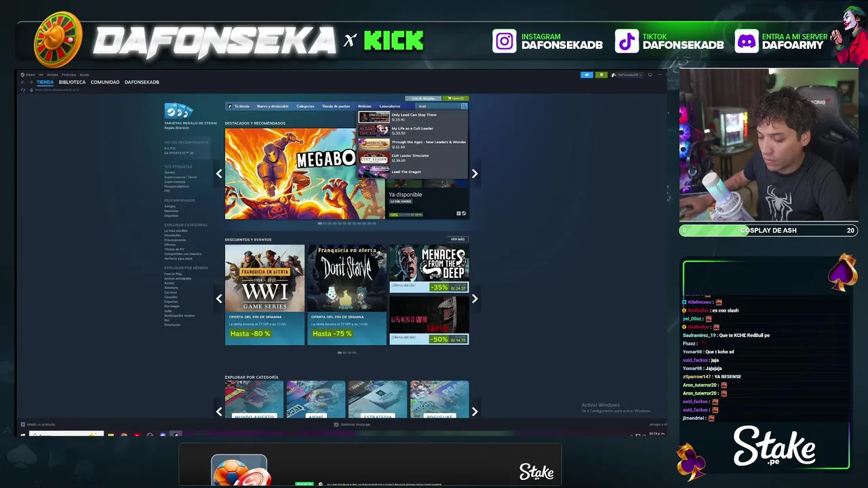Click the green notifications bell icon
Viewport: 868px width, 488px height.
point(601,75)
